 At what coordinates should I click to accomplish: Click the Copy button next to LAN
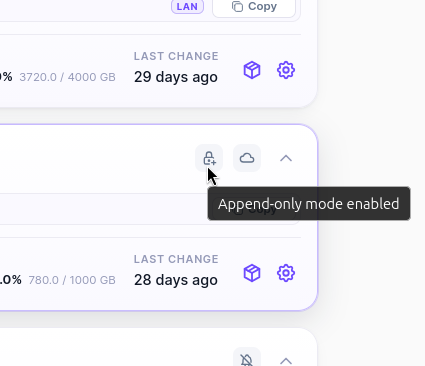pyautogui.click(x=254, y=7)
